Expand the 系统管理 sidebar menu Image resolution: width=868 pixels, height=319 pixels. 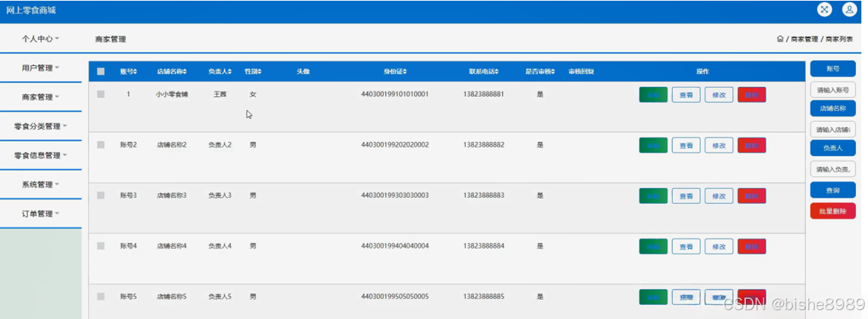[x=41, y=185]
